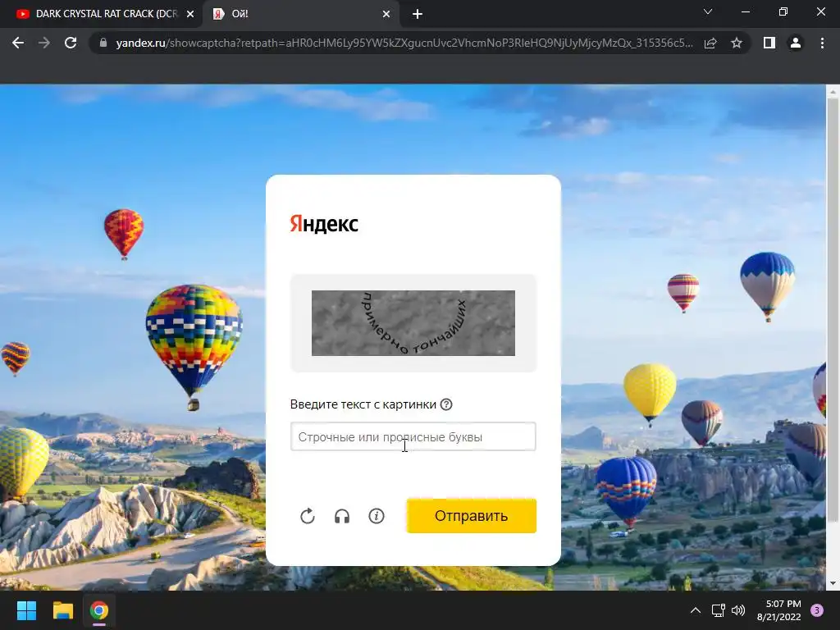Image resolution: width=840 pixels, height=630 pixels.
Task: Go forward in browser history
Action: tap(44, 43)
